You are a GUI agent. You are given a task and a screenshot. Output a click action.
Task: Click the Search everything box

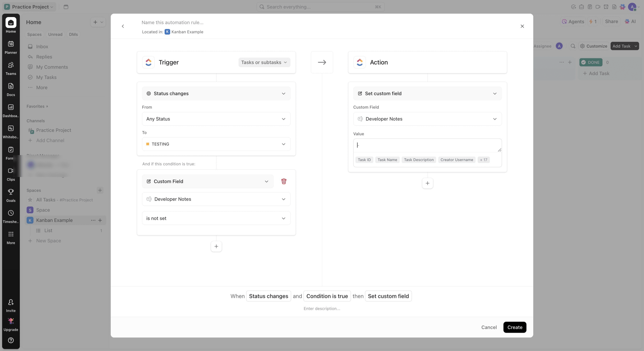320,7
